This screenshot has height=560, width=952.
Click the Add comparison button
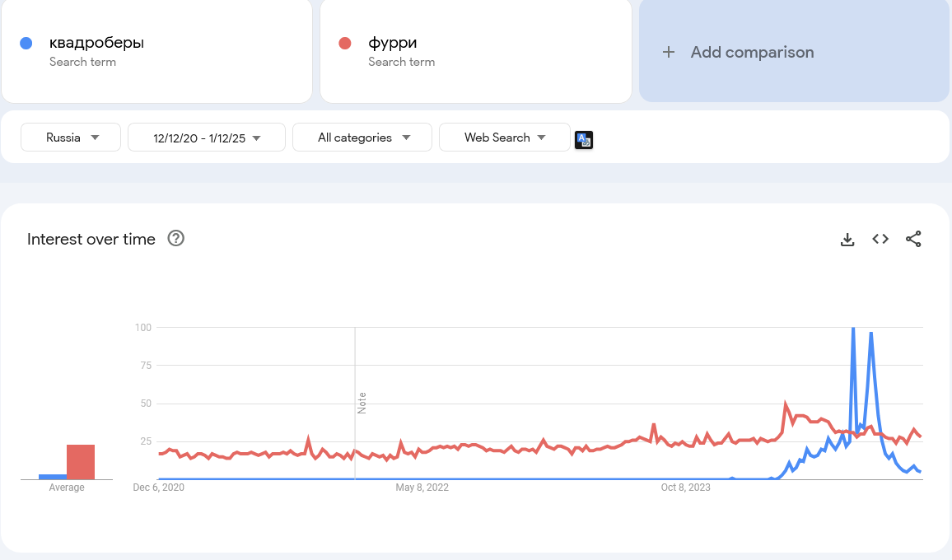point(794,51)
